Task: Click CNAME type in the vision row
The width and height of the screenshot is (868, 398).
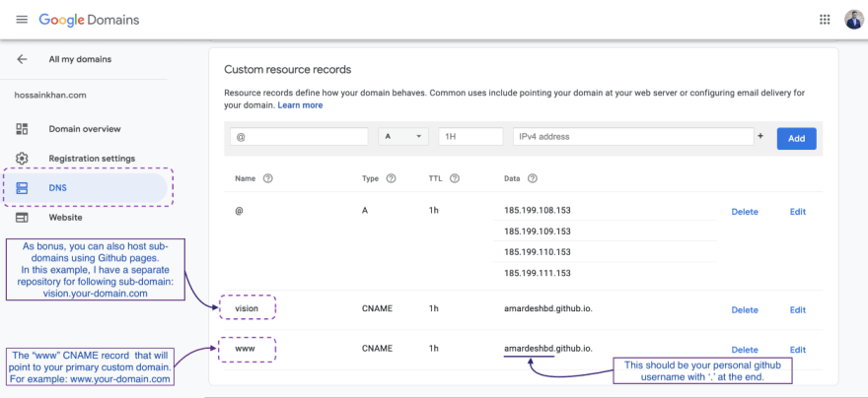Action: coord(377,308)
